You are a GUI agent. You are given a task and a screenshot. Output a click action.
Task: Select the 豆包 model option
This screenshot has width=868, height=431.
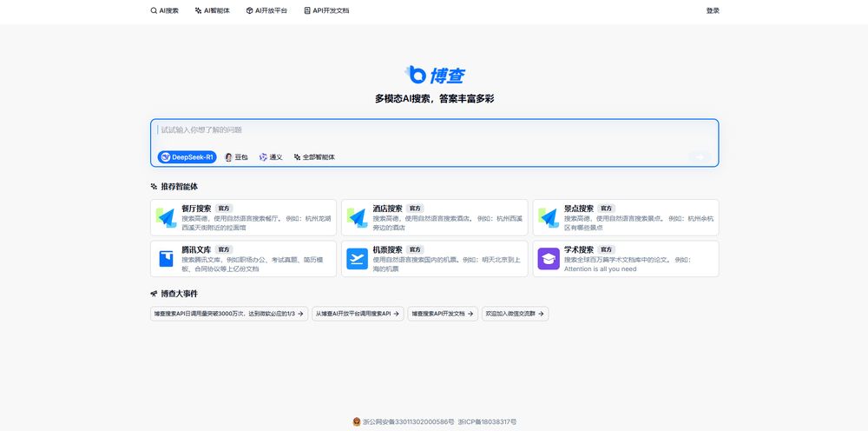[236, 157]
